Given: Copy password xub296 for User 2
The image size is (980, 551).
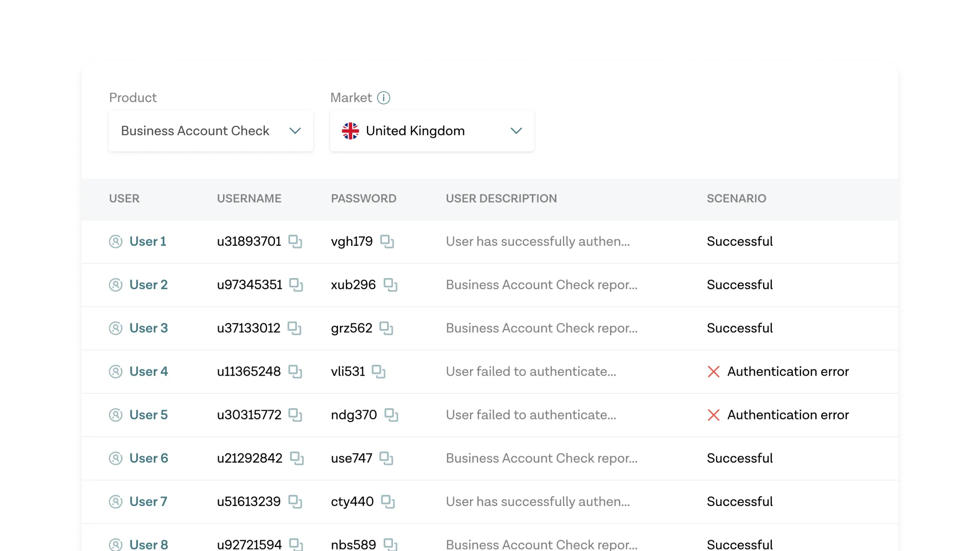Looking at the screenshot, I should [x=390, y=285].
